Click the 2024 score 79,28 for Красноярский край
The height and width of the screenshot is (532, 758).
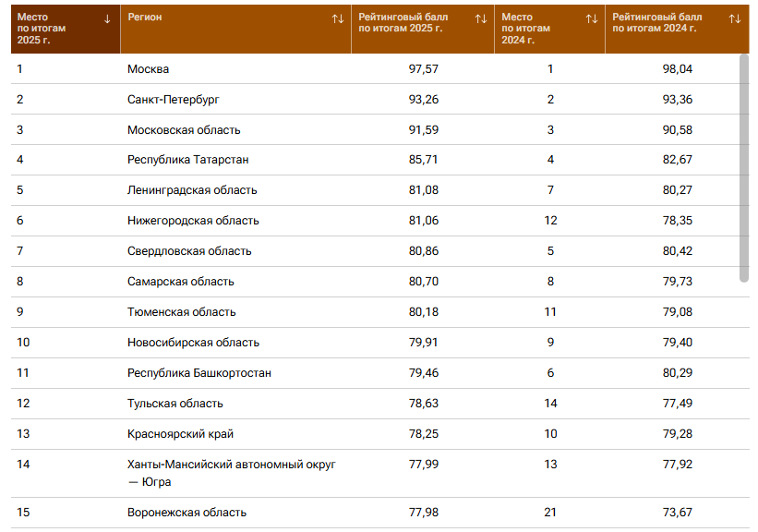click(x=678, y=434)
